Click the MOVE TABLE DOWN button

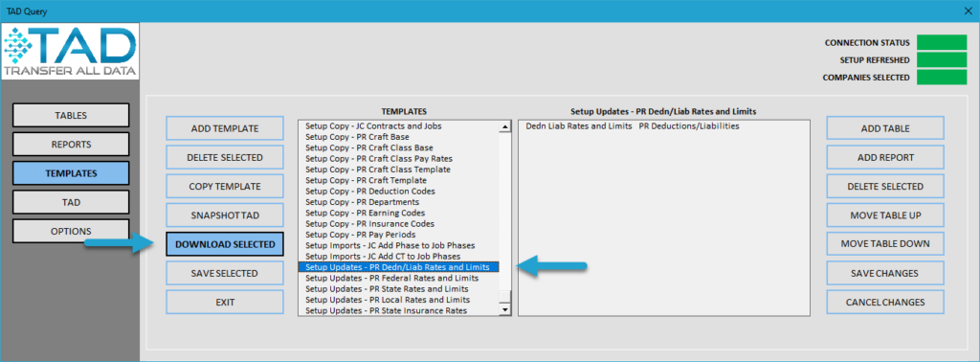pyautogui.click(x=885, y=243)
